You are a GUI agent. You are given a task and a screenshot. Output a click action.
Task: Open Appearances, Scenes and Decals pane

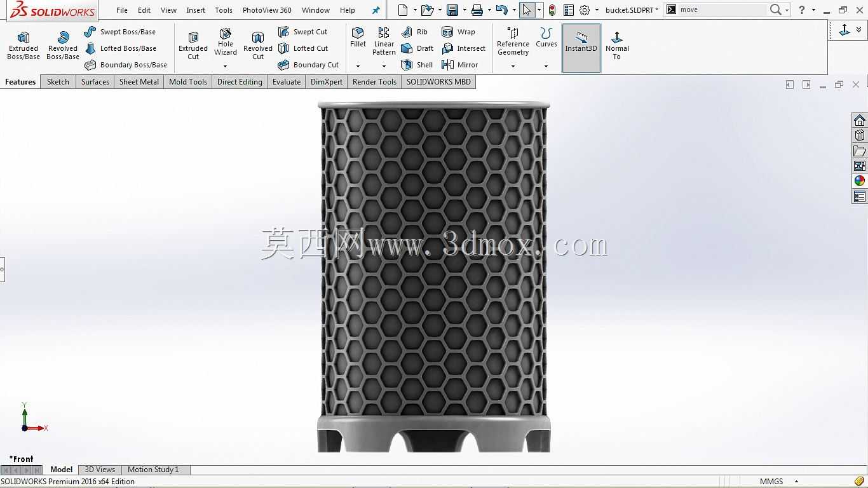coord(860,181)
